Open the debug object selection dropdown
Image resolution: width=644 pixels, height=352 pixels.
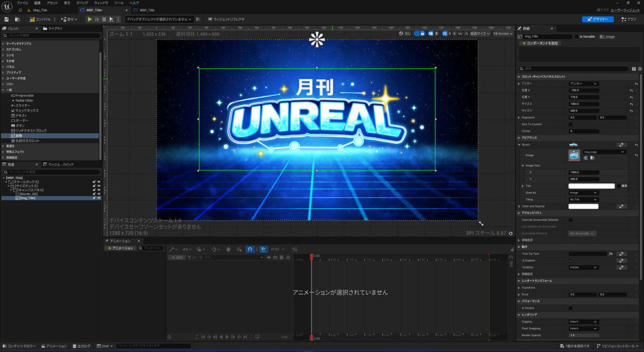coord(158,19)
